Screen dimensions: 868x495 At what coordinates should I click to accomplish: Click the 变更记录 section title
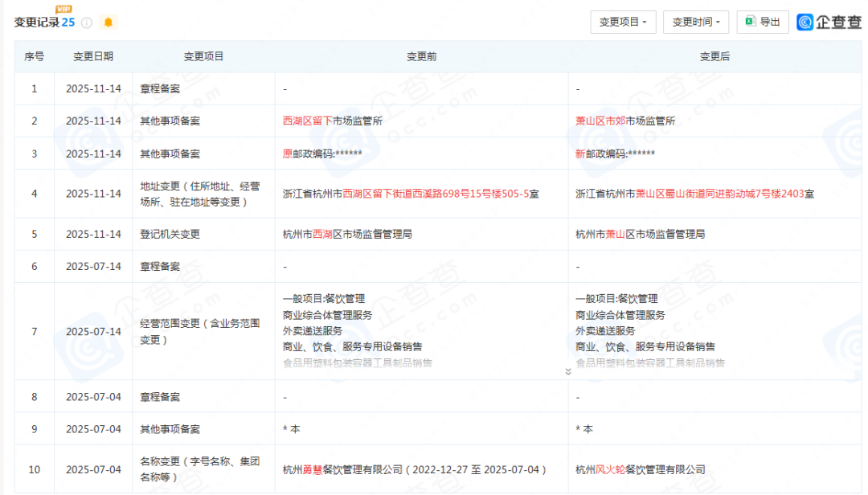coord(37,22)
